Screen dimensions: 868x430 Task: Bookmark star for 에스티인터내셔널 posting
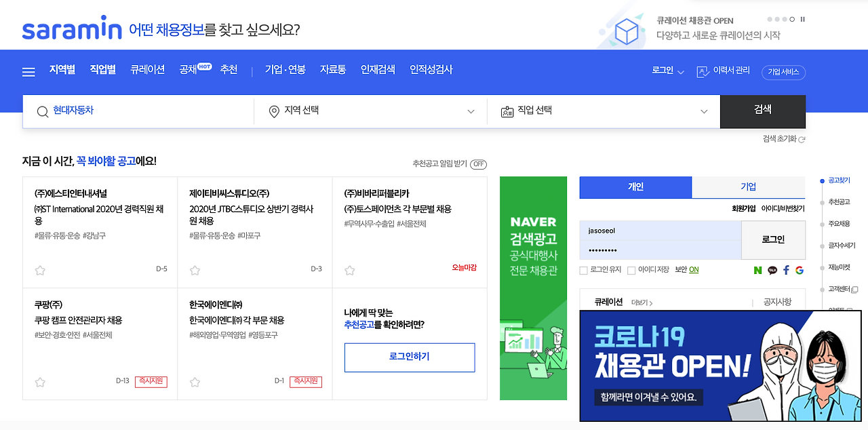coord(40,270)
